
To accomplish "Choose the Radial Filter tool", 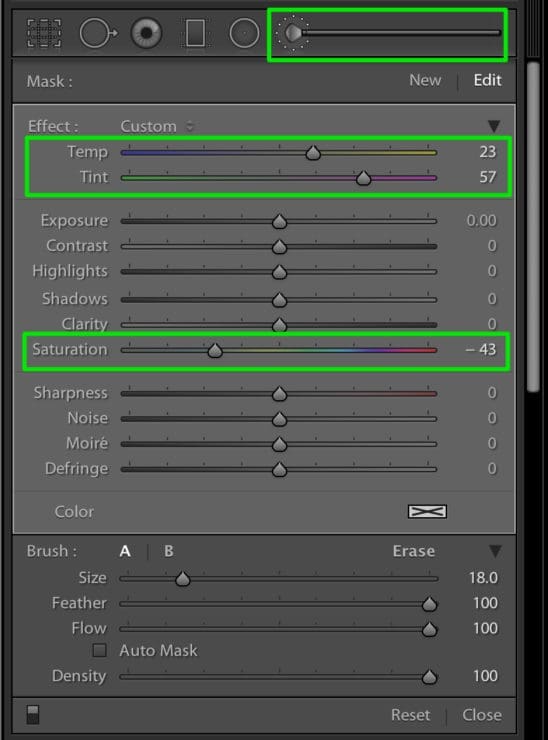I will tap(244, 33).
